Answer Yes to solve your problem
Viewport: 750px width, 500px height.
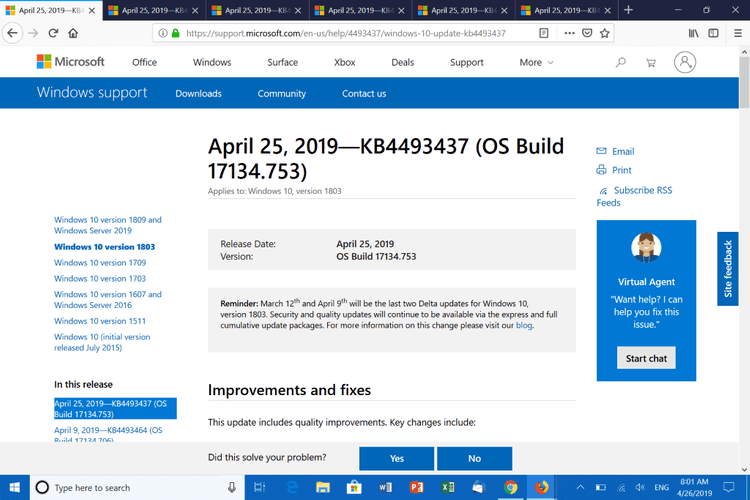click(x=397, y=458)
